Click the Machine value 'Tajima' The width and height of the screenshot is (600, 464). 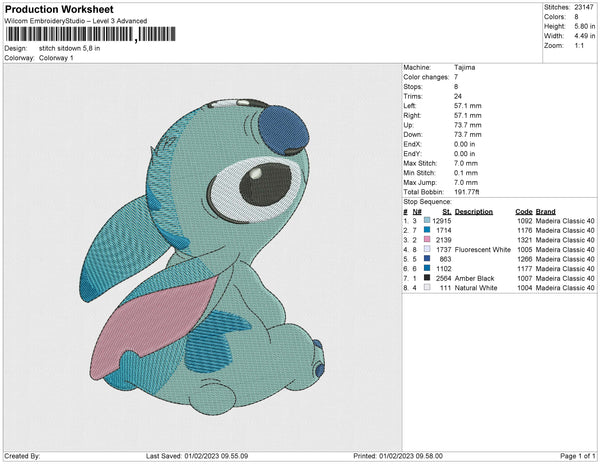click(x=465, y=67)
